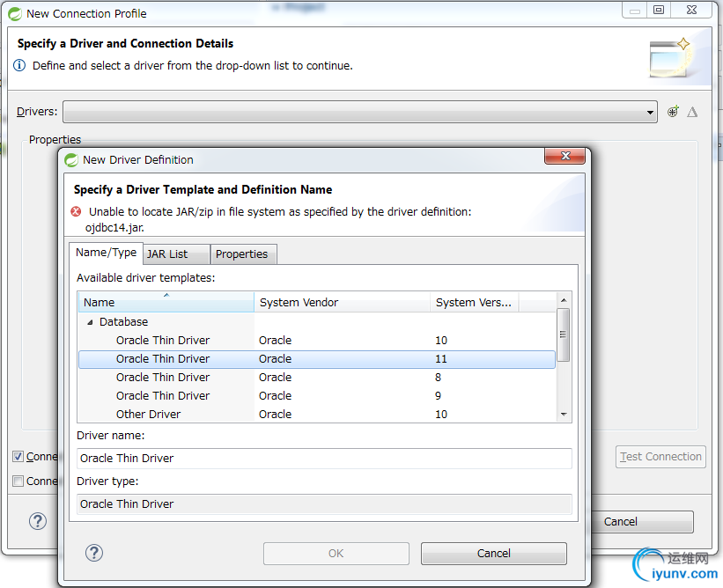The image size is (723, 588).
Task: Close the New Driver Definition dialog
Action: pyautogui.click(x=564, y=156)
